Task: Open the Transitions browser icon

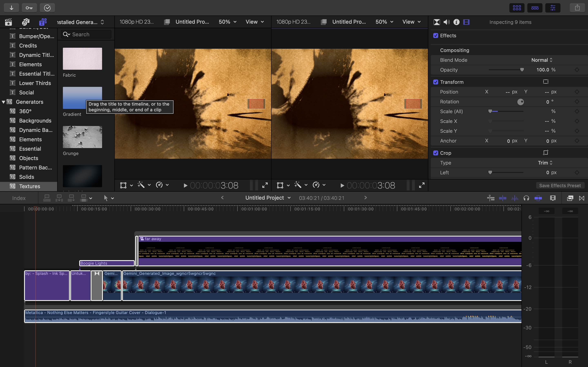Action: pos(581,198)
